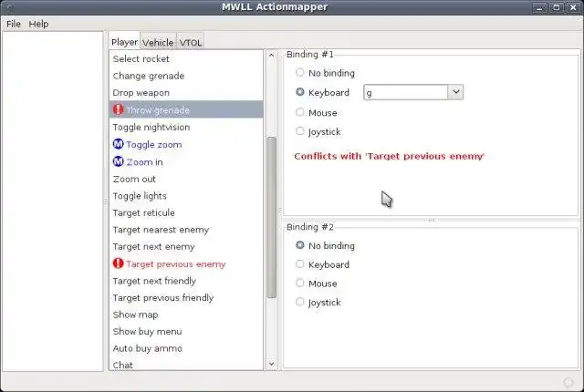Click the M icon next to Zoom in

pos(118,161)
